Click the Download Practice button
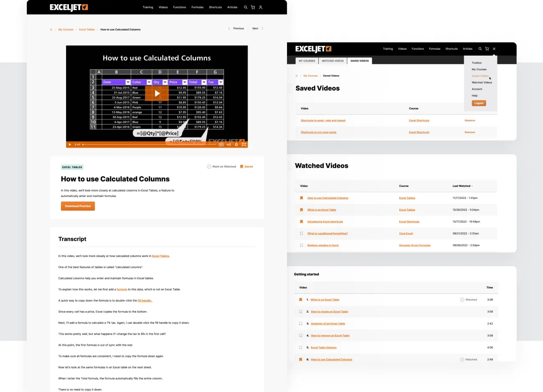 pyautogui.click(x=78, y=206)
